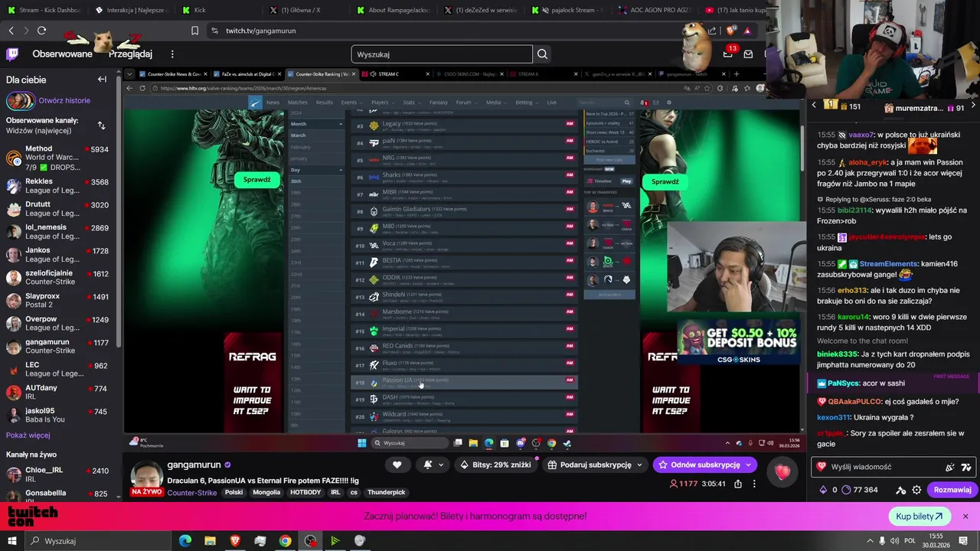Open the whispers envelope icon
This screenshot has height=551, width=980.
tap(748, 54)
